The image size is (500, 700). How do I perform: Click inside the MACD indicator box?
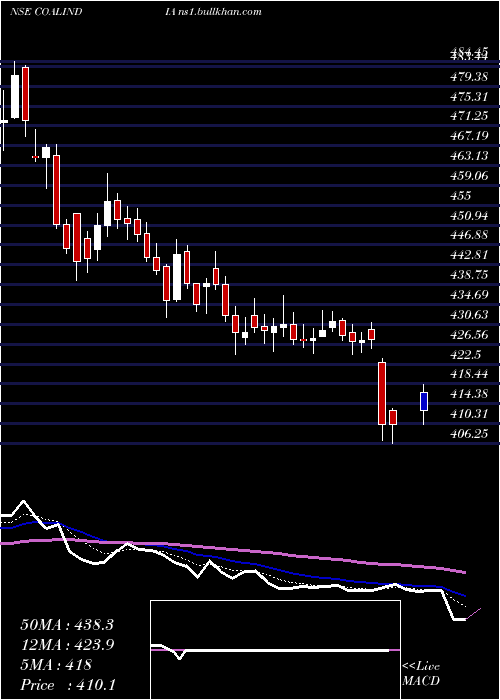point(275,650)
